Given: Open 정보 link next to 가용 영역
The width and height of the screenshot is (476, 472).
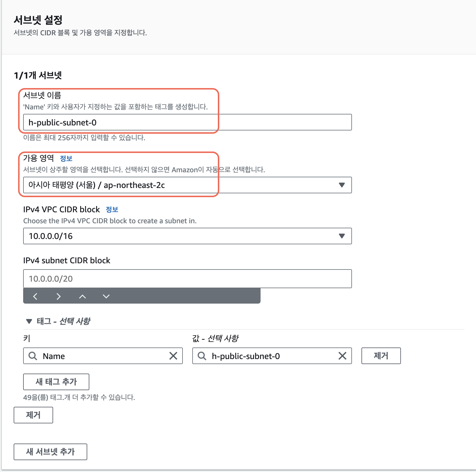Looking at the screenshot, I should (66, 159).
